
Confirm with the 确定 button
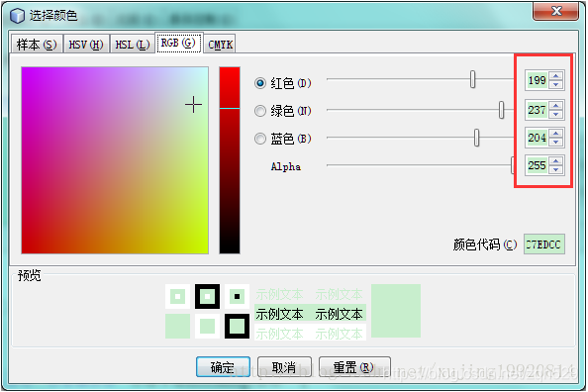coord(223,366)
